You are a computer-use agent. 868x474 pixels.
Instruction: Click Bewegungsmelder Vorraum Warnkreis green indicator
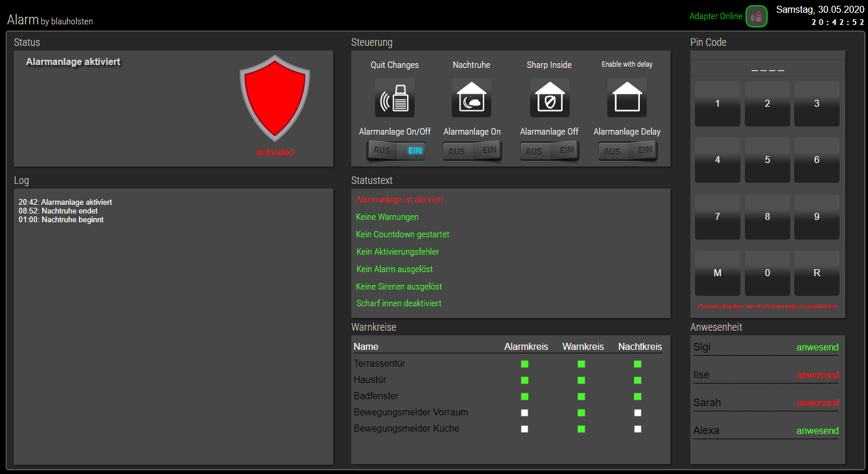pyautogui.click(x=581, y=413)
